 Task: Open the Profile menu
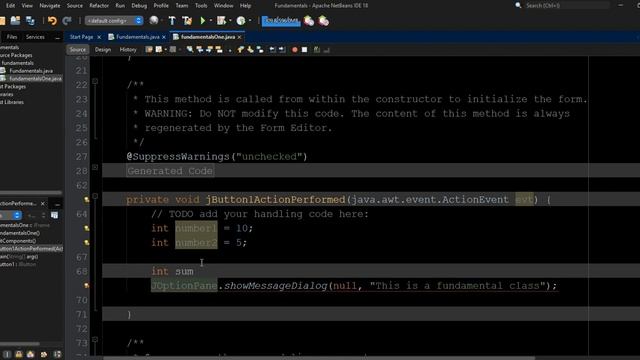[161, 6]
